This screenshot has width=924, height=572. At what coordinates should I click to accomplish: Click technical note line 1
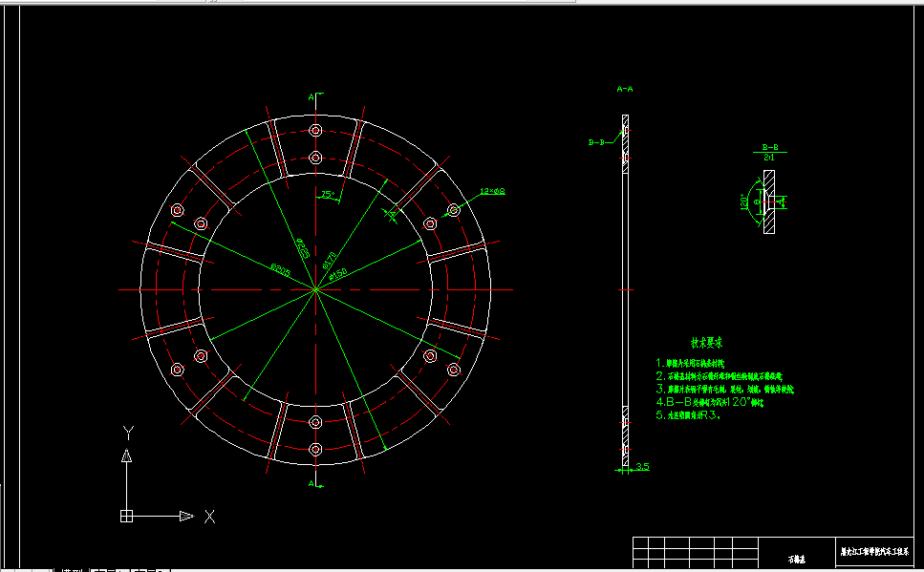coord(690,364)
